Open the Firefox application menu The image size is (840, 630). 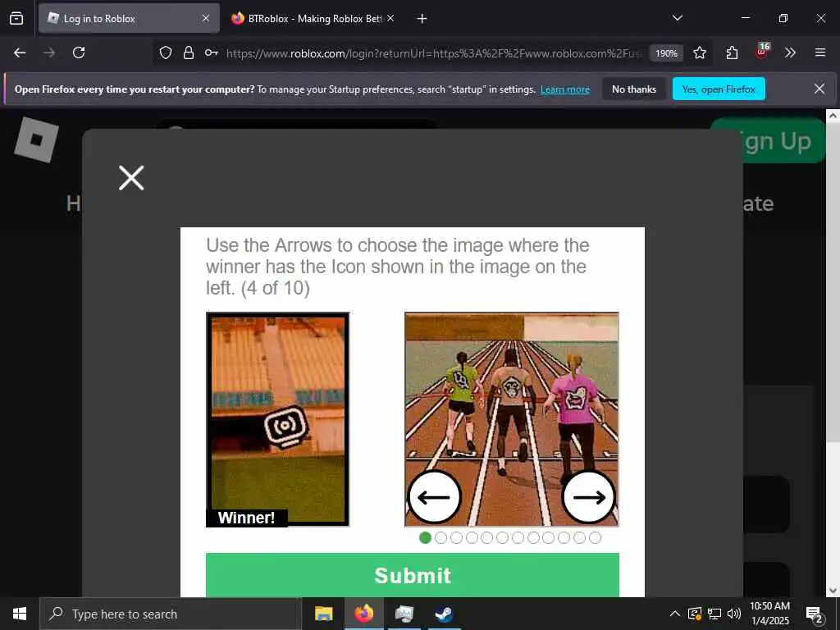click(820, 52)
